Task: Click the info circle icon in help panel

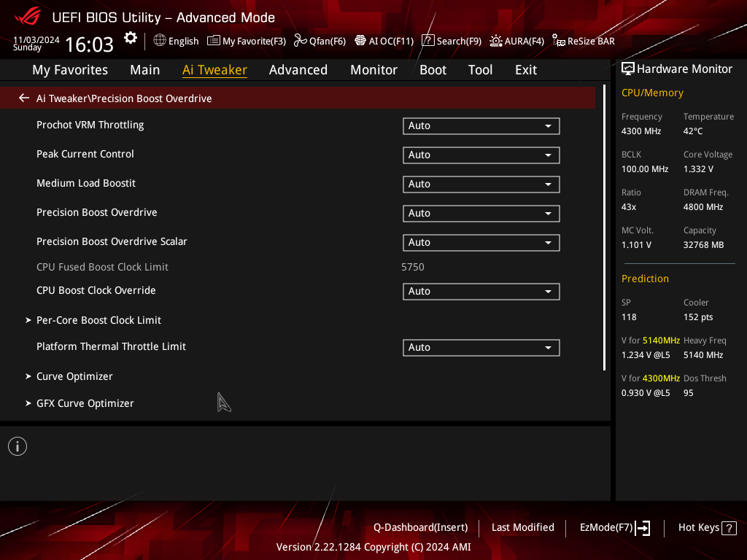Action: [18, 446]
